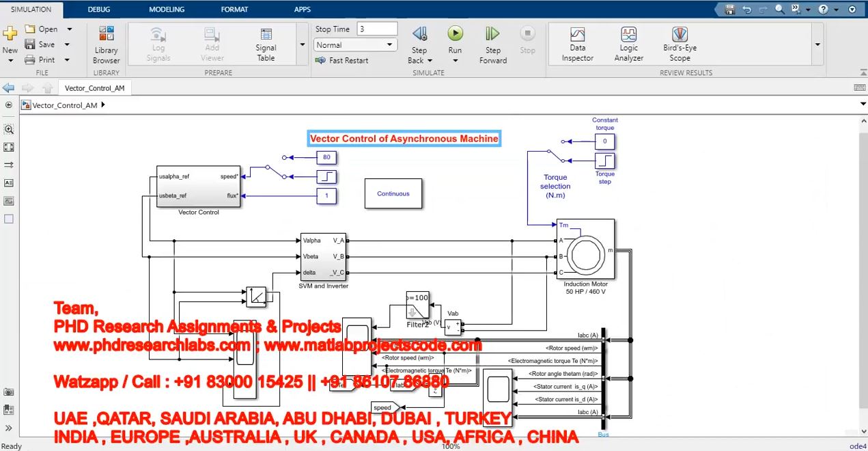
Task: Click the Step Forward icon
Action: 492,34
